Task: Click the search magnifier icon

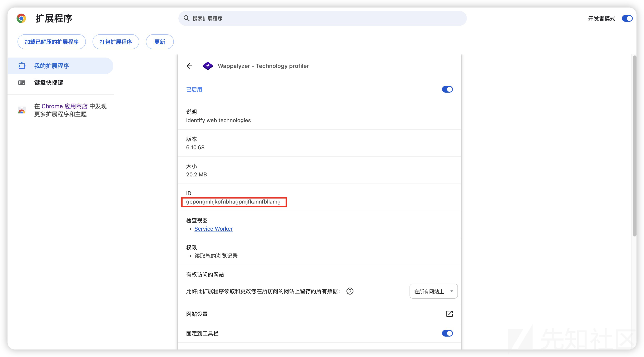Action: click(187, 18)
